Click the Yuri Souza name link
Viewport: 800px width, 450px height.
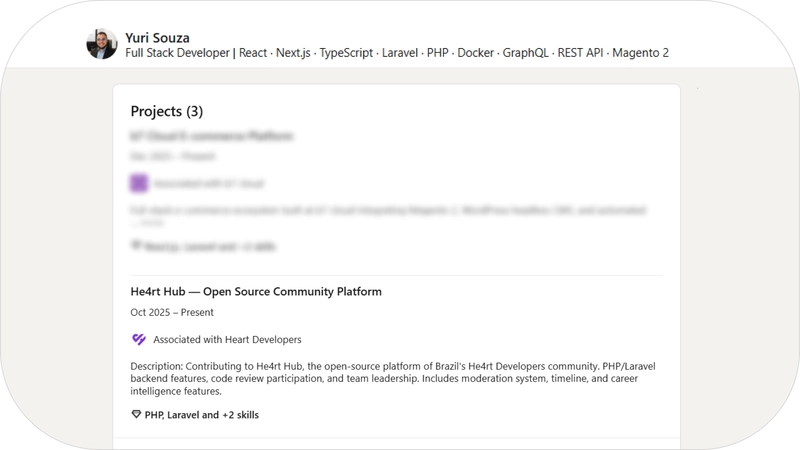point(157,38)
